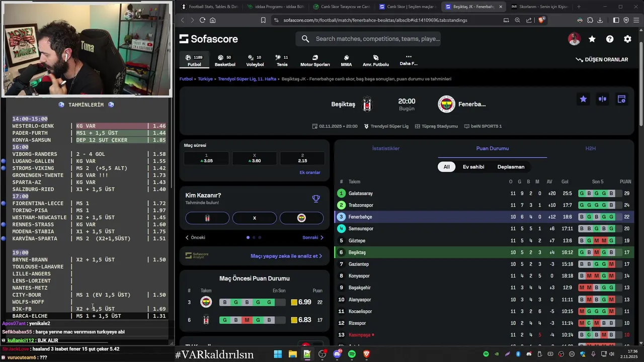
Task: Click the Fenerbahçe crest in match header
Action: (x=446, y=104)
